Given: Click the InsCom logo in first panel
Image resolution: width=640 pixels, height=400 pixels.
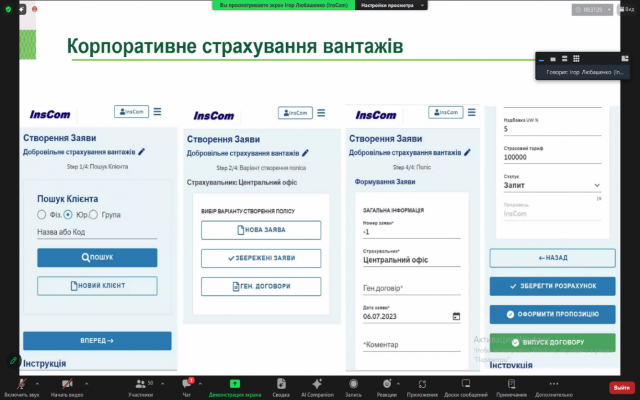Looking at the screenshot, I should click(50, 114).
